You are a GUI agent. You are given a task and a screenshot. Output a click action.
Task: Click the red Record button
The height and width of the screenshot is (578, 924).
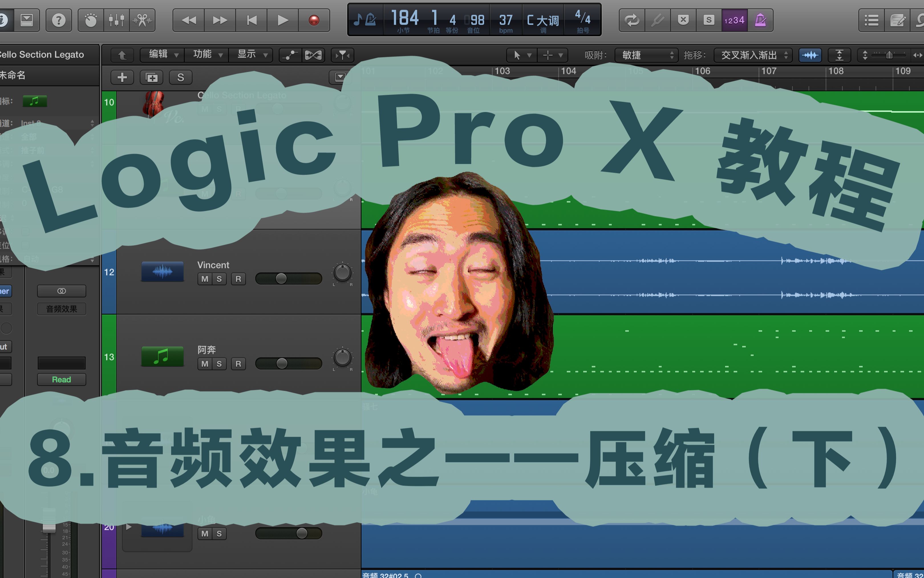click(x=314, y=20)
